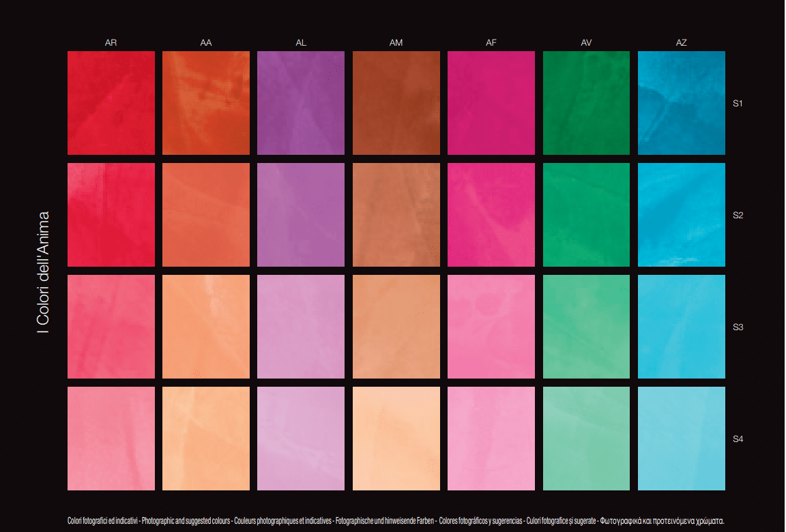Pick the dark green AV S1 swatch
The height and width of the screenshot is (532, 786).
click(586, 103)
